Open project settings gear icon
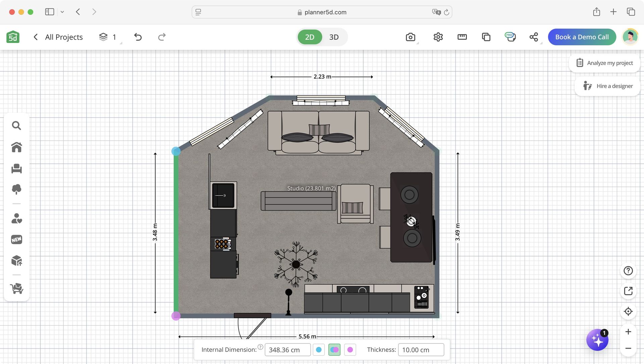Image resolution: width=644 pixels, height=364 pixels. point(438,37)
